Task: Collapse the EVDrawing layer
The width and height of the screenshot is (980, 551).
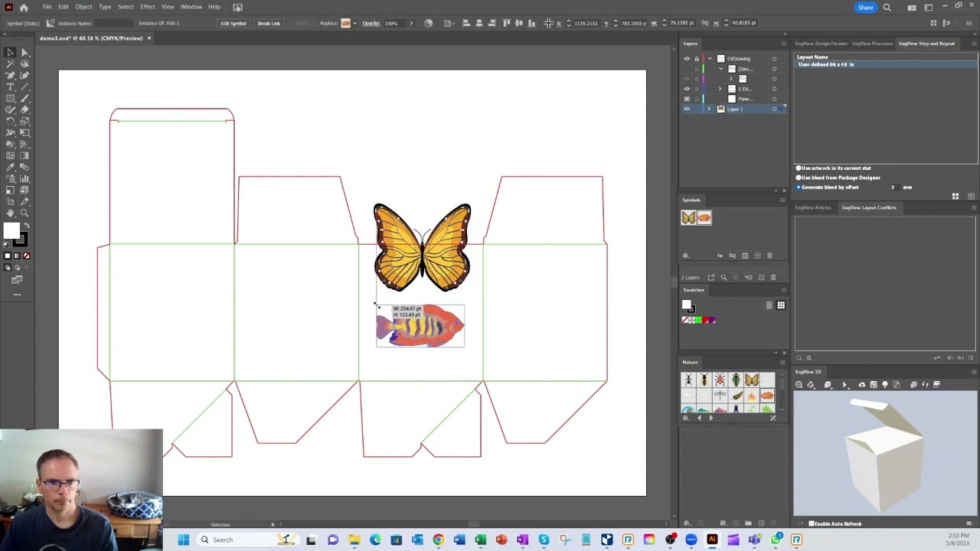Action: tap(710, 59)
